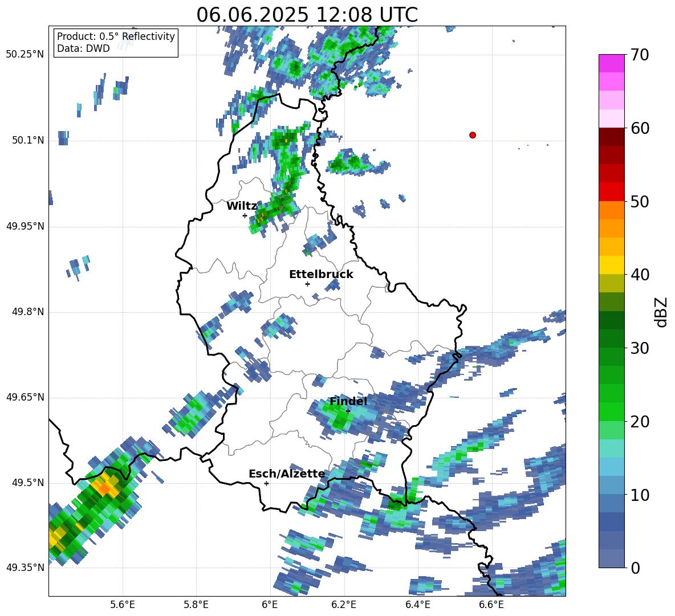This screenshot has height=616, width=675.
Task: Click the Esch/Alzette cross marker
Action: click(266, 483)
